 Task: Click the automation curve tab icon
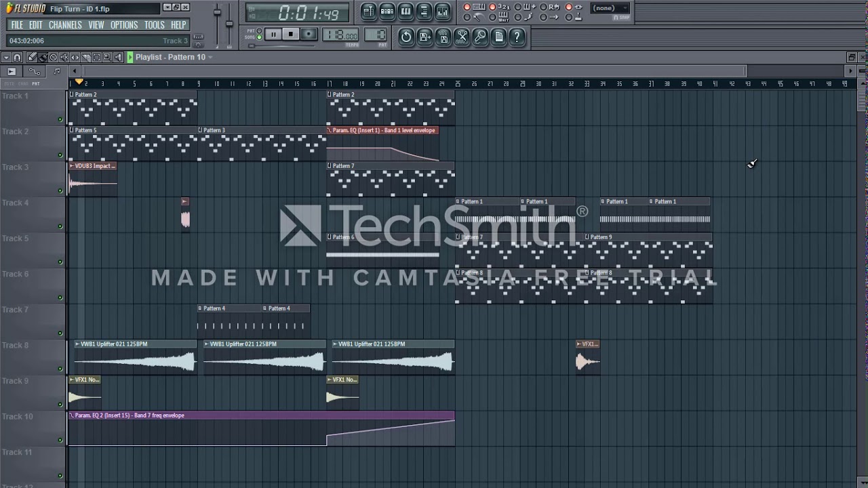coord(35,71)
